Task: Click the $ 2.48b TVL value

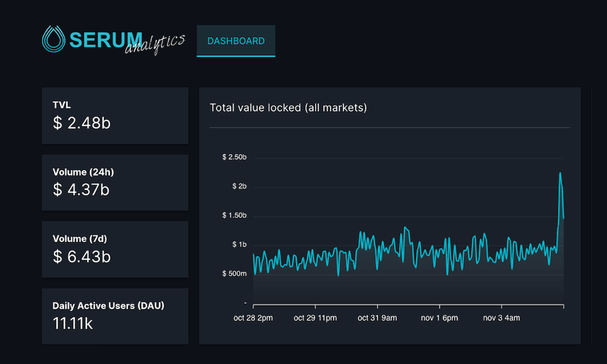Action: (82, 123)
